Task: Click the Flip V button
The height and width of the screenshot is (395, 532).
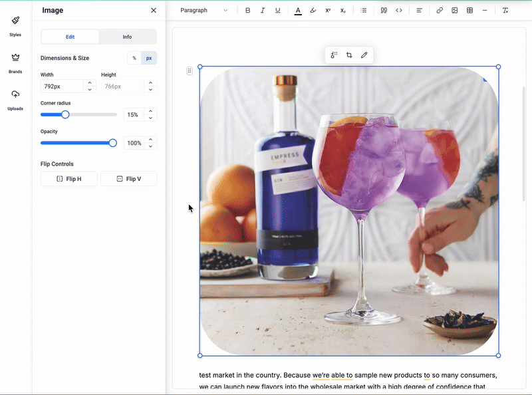Action: (128, 179)
